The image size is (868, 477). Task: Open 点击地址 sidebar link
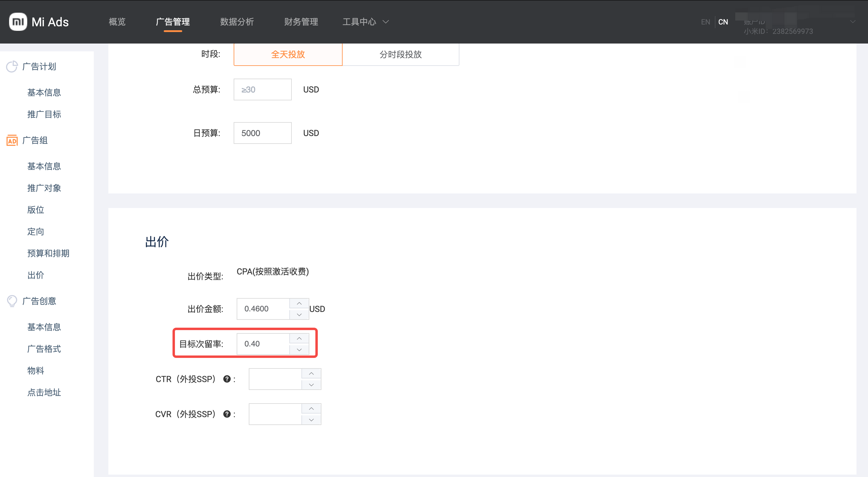pyautogui.click(x=44, y=392)
